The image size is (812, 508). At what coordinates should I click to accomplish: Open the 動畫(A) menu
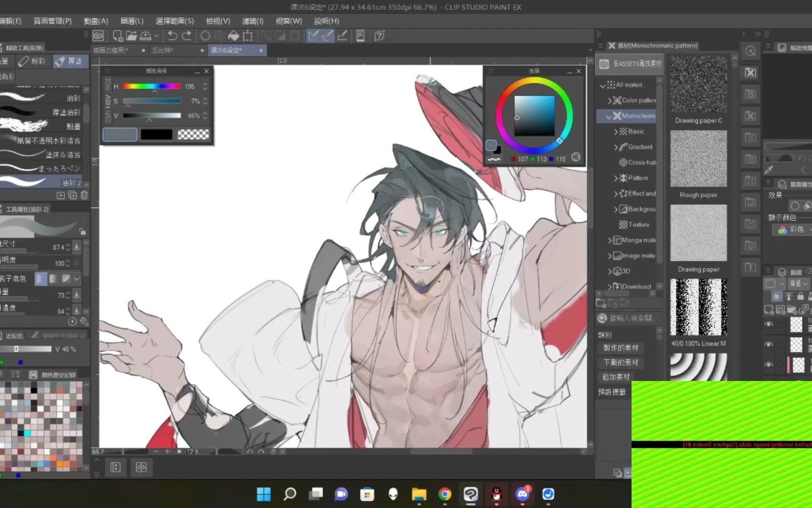coord(96,21)
